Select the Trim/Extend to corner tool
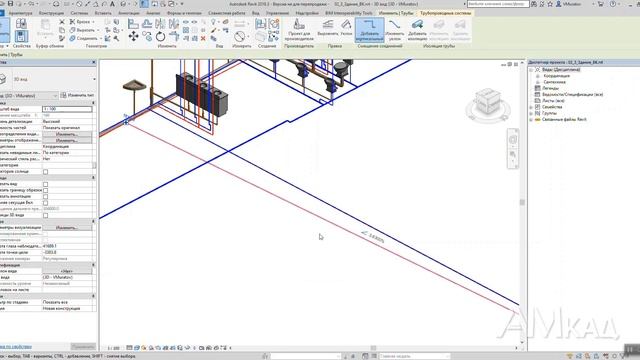This screenshot has width=640, height=360. pyautogui.click(x=174, y=36)
